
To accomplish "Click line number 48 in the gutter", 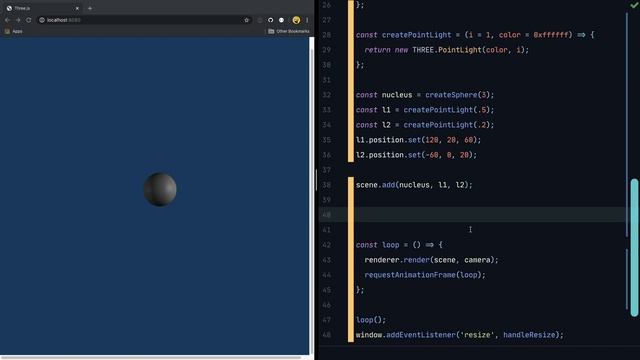I will [x=327, y=335].
